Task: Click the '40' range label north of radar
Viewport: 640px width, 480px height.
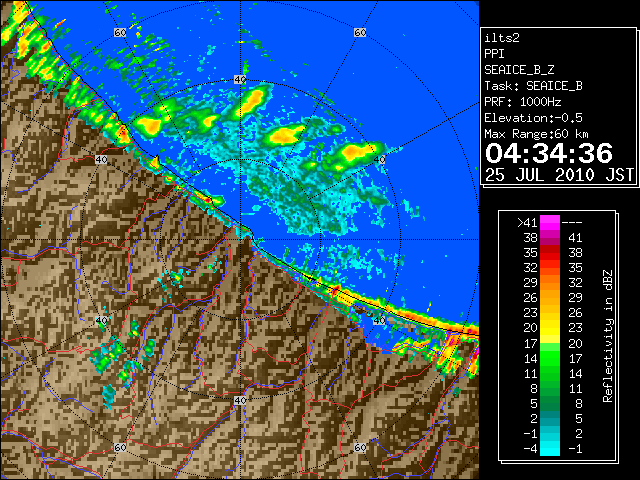Action: 240,80
